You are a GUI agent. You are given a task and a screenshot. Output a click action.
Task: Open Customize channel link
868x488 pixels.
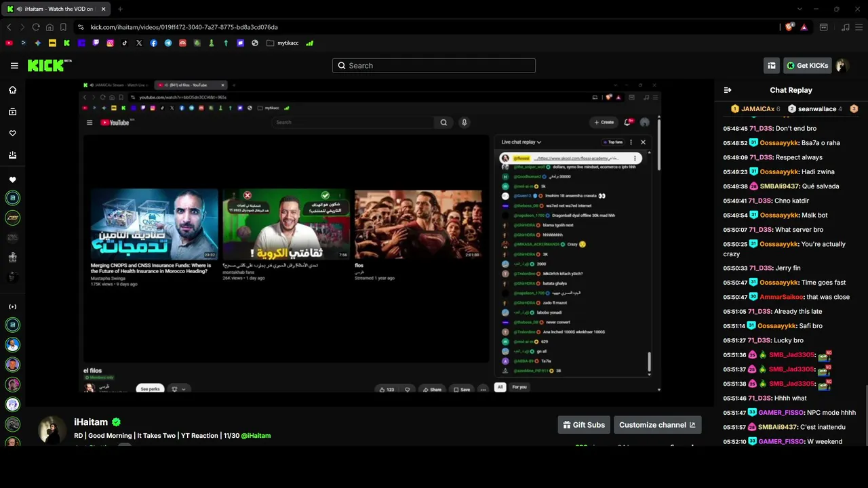657,425
